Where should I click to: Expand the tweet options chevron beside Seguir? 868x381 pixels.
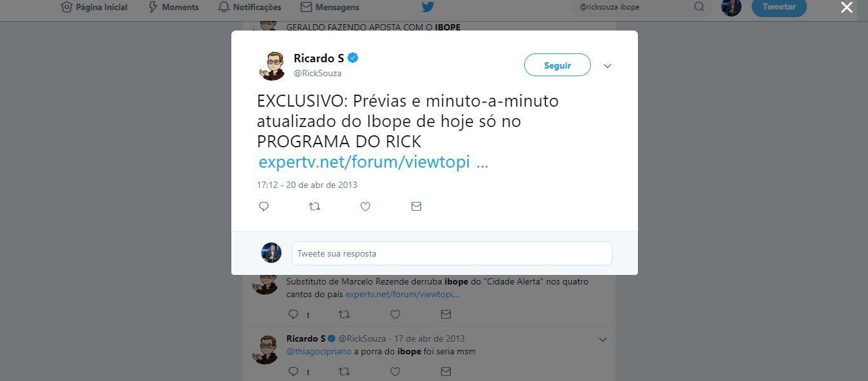tap(607, 66)
